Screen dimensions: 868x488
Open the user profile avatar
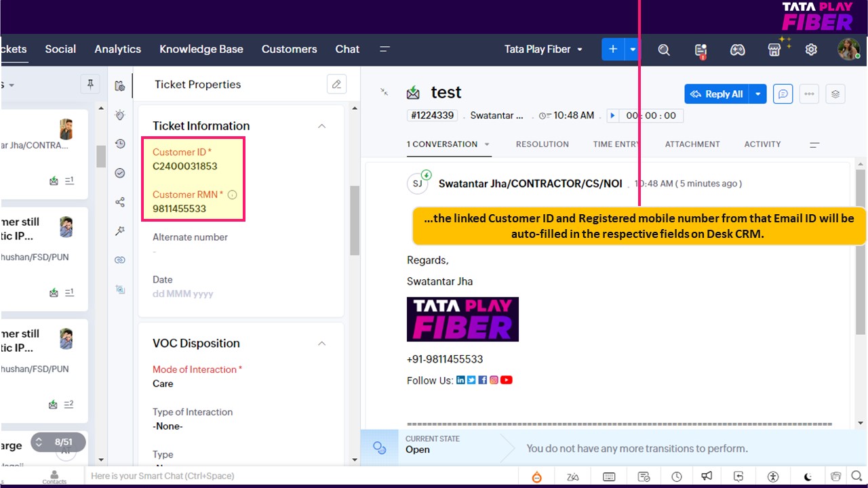[x=848, y=49]
